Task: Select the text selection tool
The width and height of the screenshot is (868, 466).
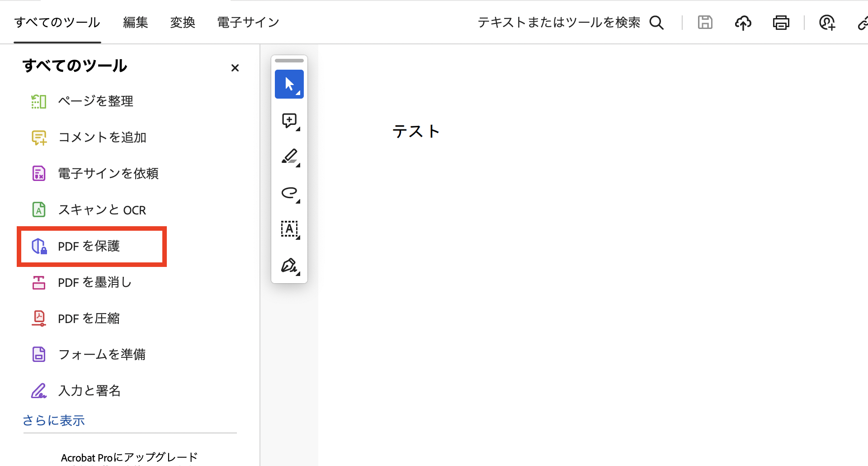Action: pyautogui.click(x=289, y=229)
